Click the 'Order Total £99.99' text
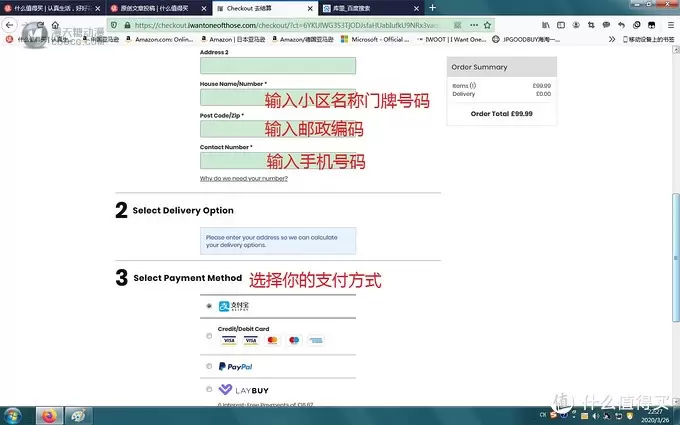The width and height of the screenshot is (680, 425). coord(501,114)
